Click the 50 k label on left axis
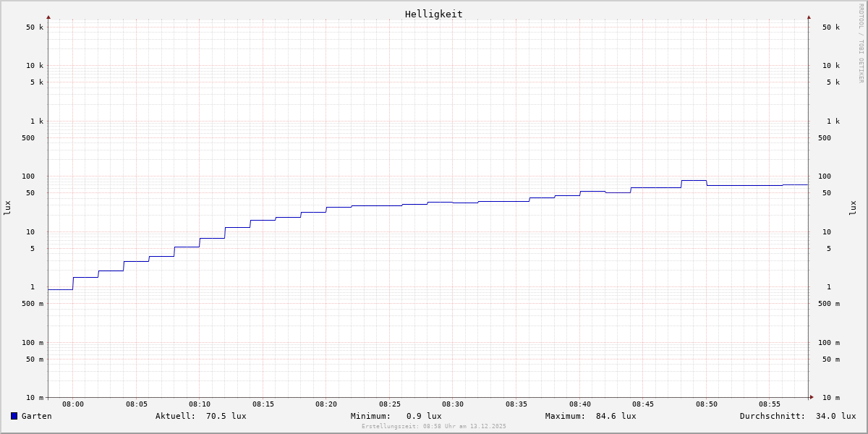Screen dimensions: 868x434 pyautogui.click(x=35, y=27)
